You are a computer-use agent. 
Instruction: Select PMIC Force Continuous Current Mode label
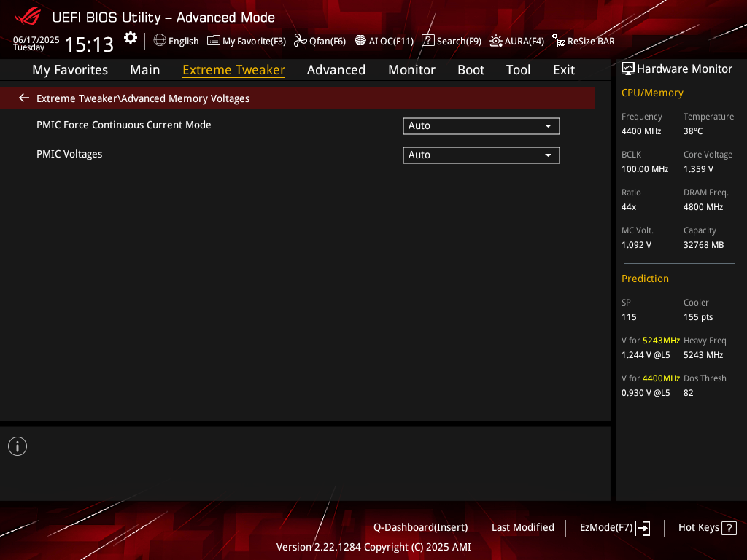[124, 125]
